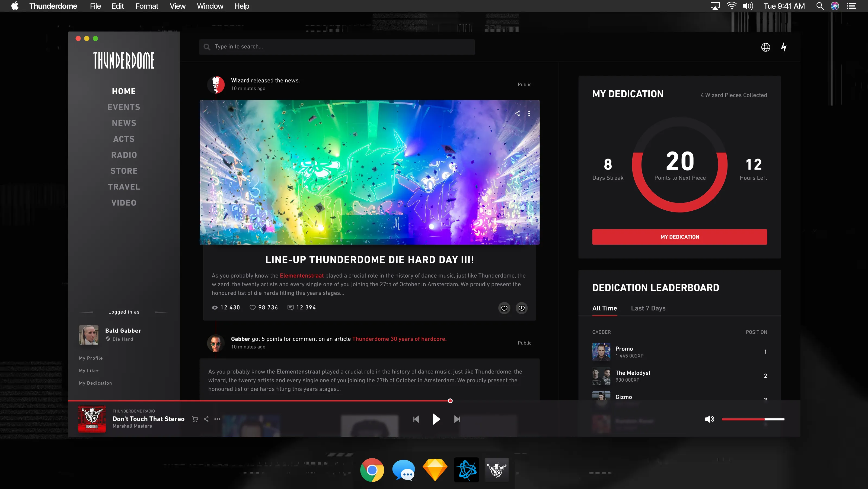868x489 pixels.
Task: Open Spotlight search in menu bar
Action: tap(820, 6)
